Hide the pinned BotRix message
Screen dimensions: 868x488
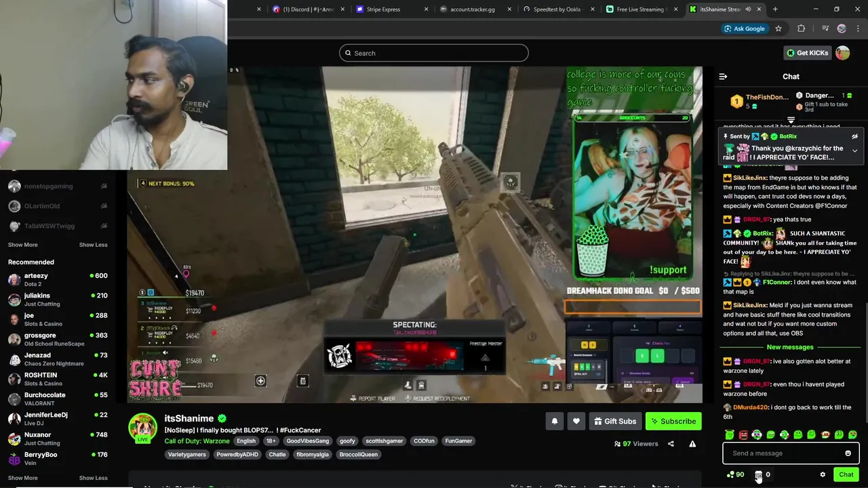(x=854, y=136)
